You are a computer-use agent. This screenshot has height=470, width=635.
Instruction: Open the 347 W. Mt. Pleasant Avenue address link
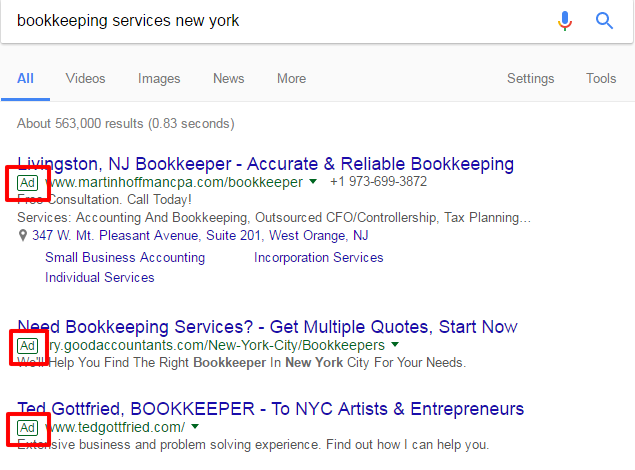click(200, 235)
